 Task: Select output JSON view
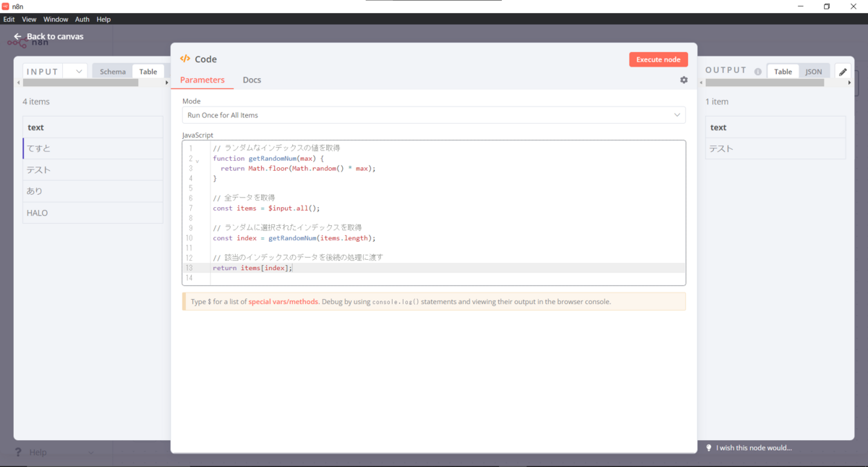click(x=814, y=71)
